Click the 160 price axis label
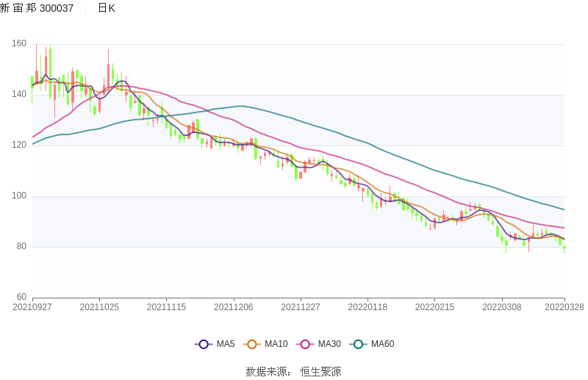The height and width of the screenshot is (380, 588). (x=19, y=44)
